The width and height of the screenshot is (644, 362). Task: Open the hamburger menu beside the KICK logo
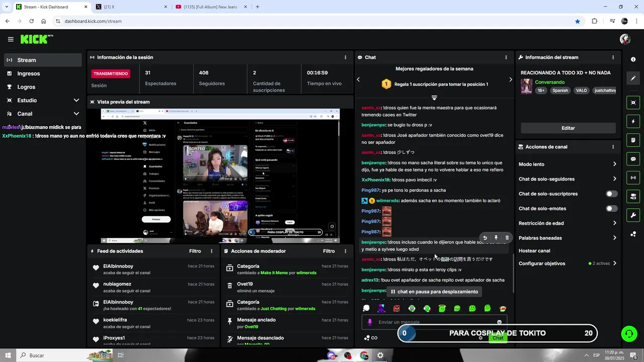click(x=11, y=39)
